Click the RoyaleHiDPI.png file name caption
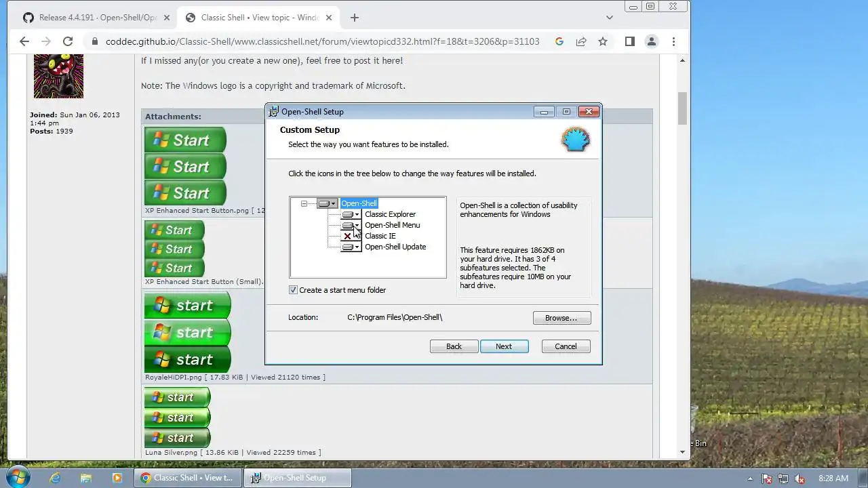Image resolution: width=868 pixels, height=488 pixels. [x=174, y=378]
